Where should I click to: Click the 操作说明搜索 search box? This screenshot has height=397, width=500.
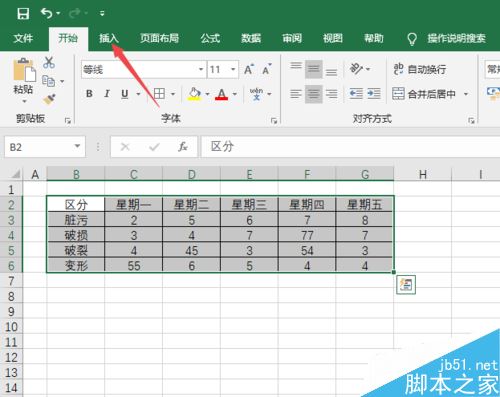tap(447, 39)
